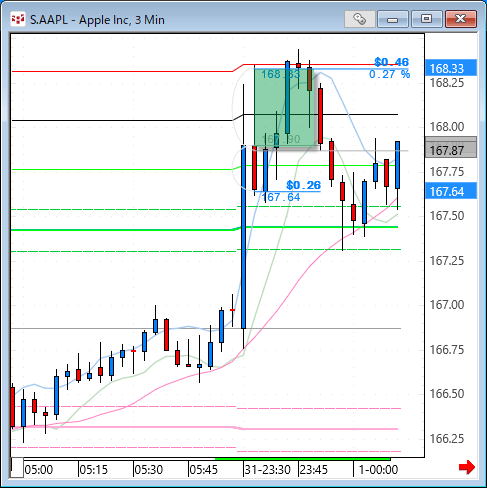Select the 167.64 blue price label
Viewport: 487px width, 488px height.
click(x=451, y=191)
